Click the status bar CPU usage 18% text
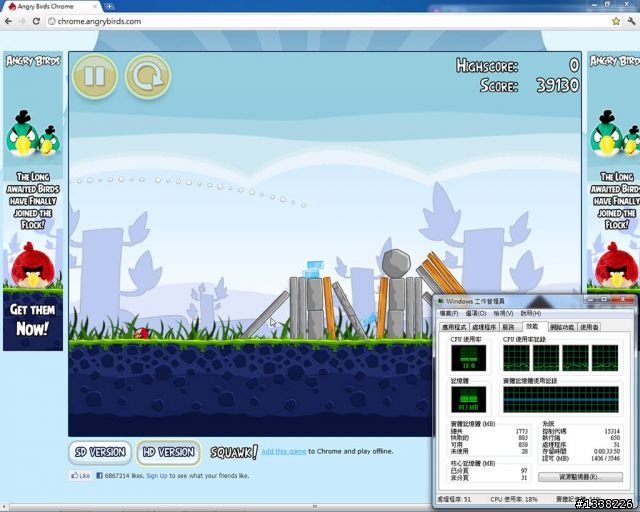The image size is (640, 512). [514, 499]
